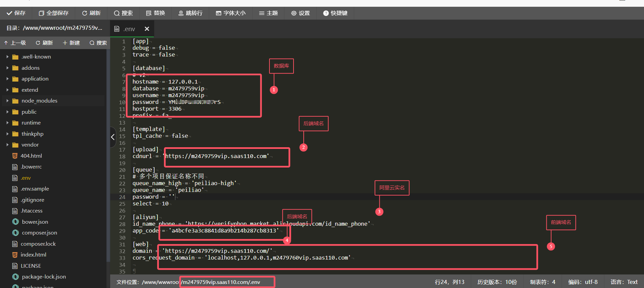
Task: Open composer.json in the file tree
Action: click(39, 233)
